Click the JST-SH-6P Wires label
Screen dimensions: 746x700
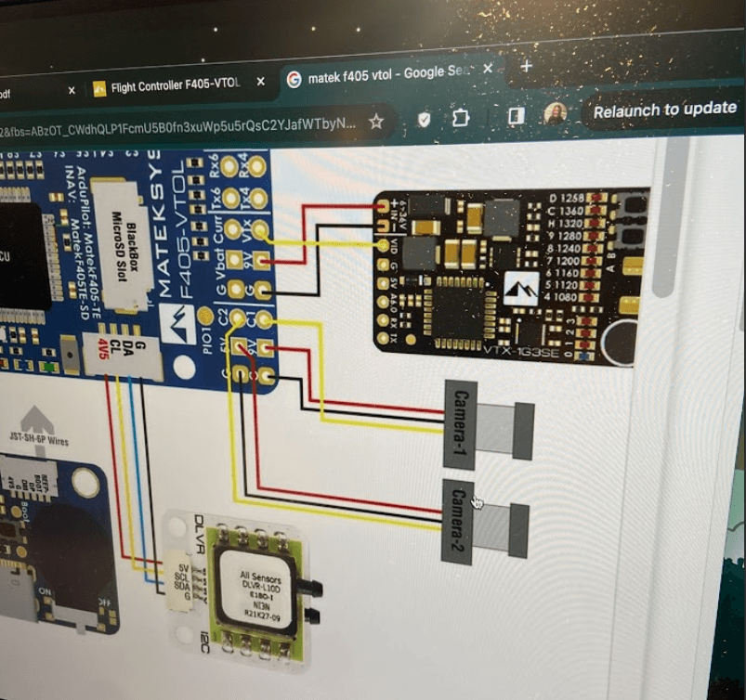39,439
